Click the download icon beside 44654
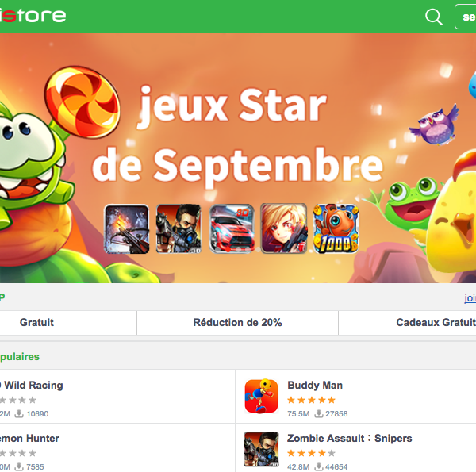476x472 pixels. coord(318,466)
